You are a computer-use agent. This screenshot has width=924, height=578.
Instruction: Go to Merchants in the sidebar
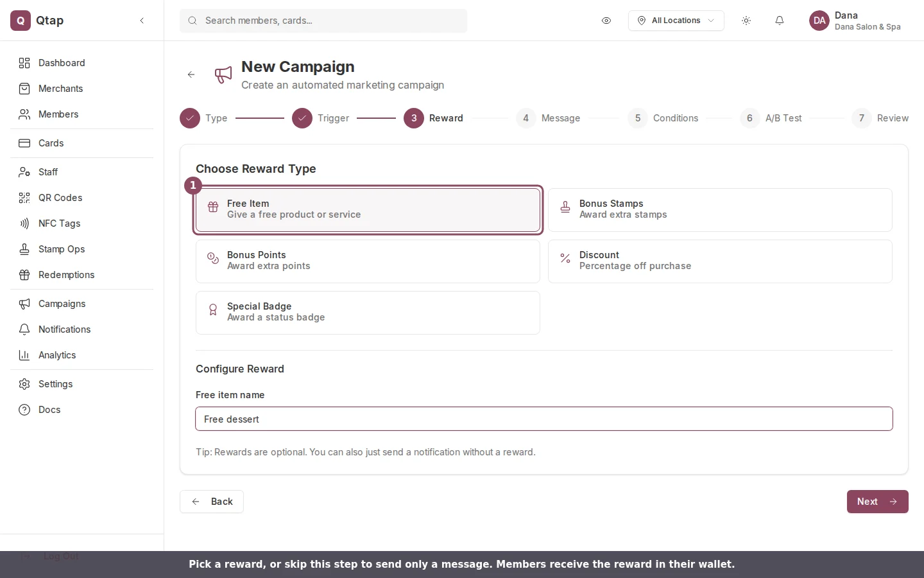82,89
